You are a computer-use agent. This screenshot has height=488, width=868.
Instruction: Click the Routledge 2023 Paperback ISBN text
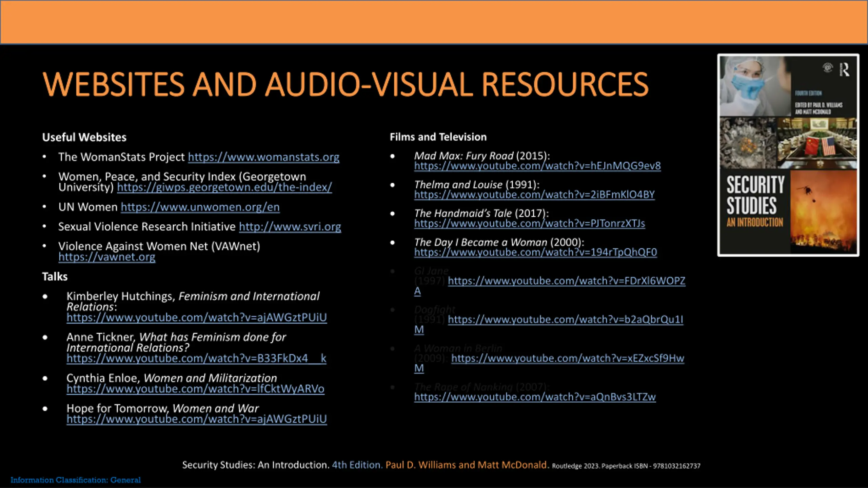[x=626, y=466]
